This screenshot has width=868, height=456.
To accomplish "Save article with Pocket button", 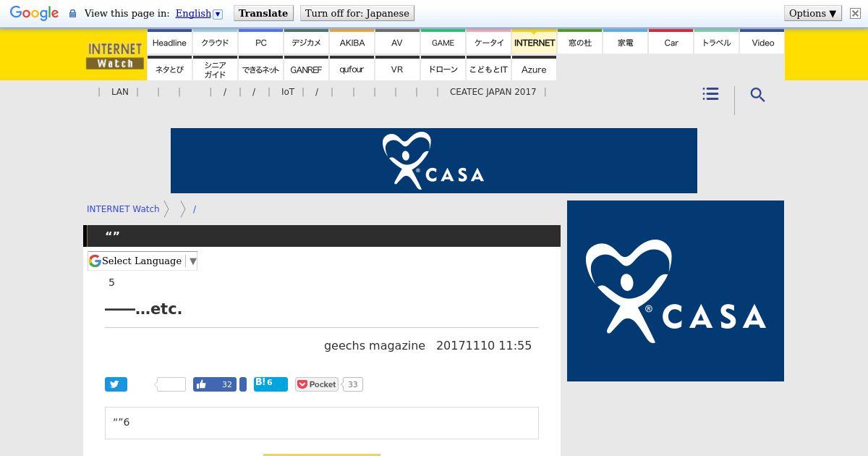I will (317, 384).
